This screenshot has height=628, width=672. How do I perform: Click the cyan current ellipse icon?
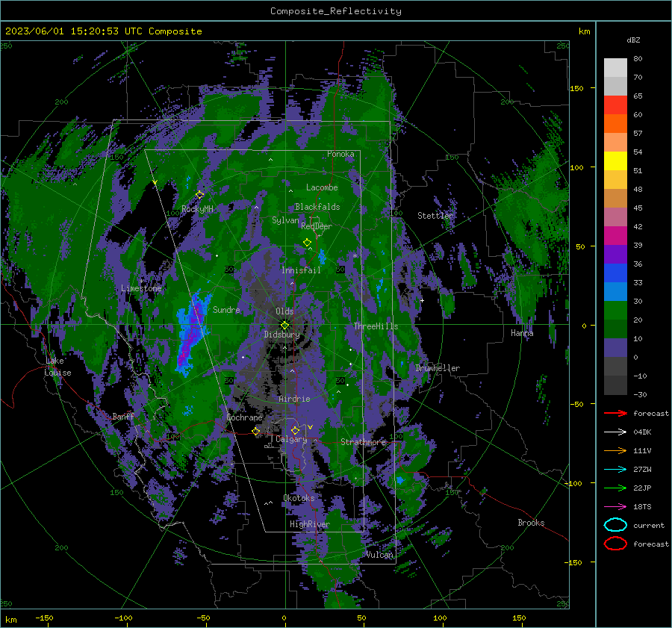(x=615, y=525)
